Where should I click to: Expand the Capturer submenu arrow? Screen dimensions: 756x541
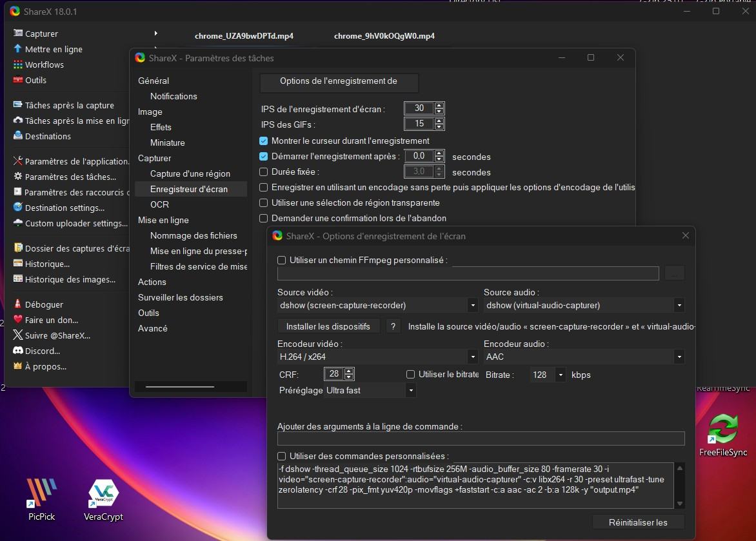tap(155, 34)
